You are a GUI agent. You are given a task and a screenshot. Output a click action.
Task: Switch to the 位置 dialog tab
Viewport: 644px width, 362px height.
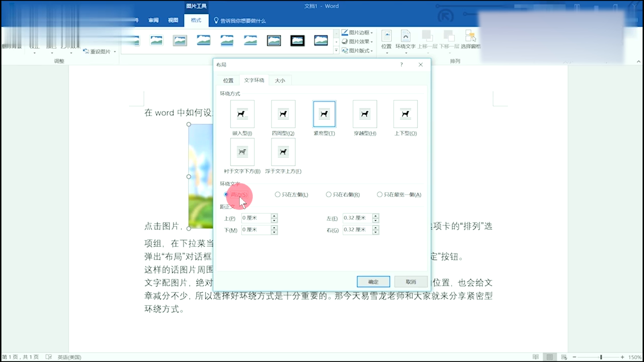coord(228,80)
